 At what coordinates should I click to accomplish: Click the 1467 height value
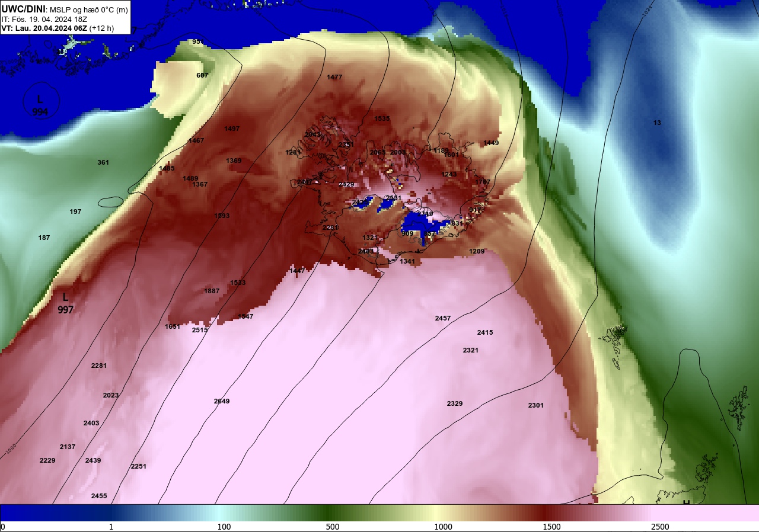click(196, 140)
